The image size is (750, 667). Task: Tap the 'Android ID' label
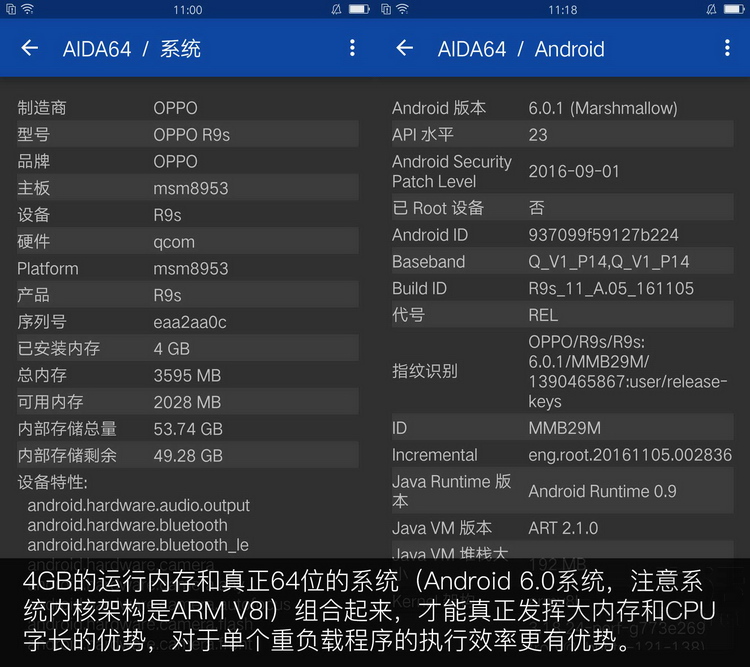click(x=430, y=235)
